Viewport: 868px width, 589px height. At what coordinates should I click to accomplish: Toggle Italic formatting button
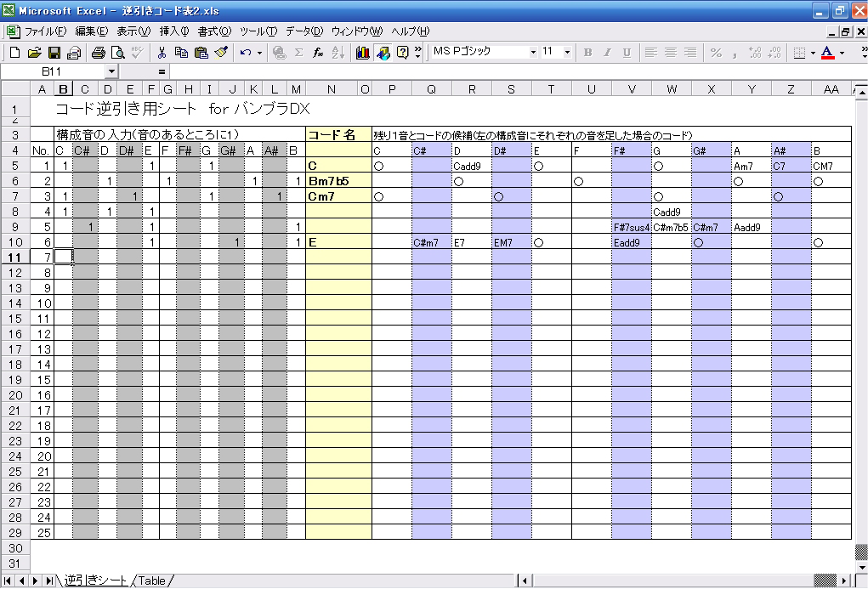tap(607, 53)
